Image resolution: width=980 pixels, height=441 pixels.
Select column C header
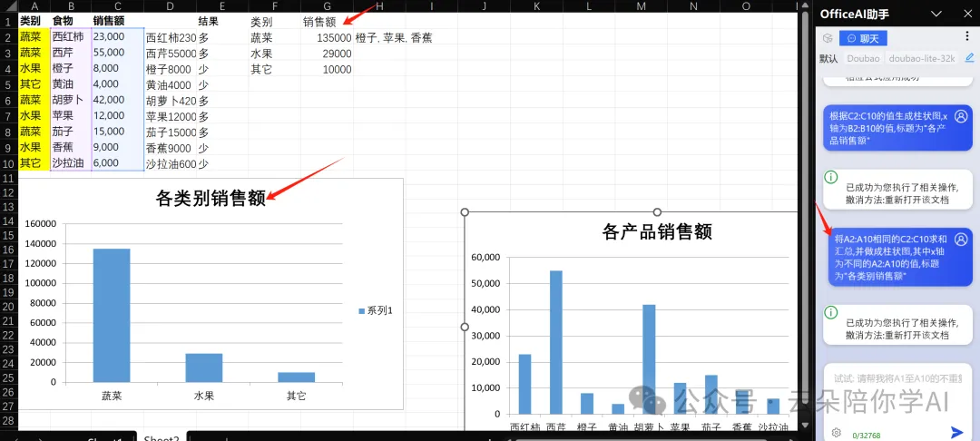(117, 5)
